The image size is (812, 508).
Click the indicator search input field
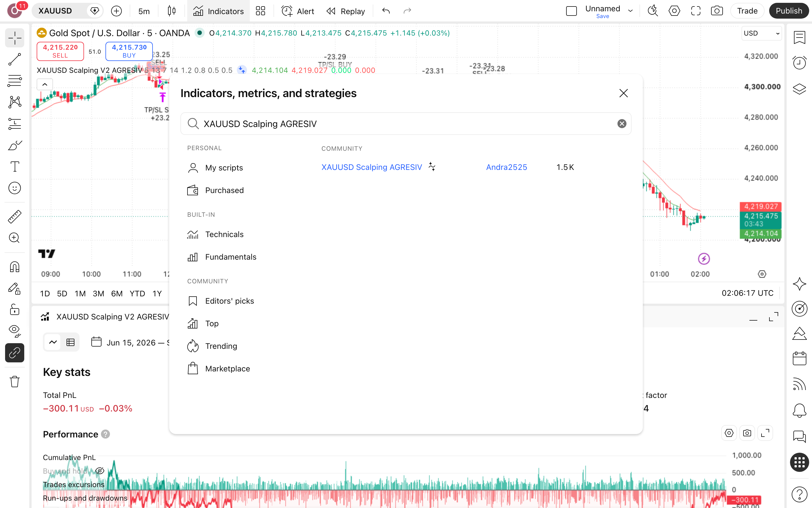pos(406,124)
